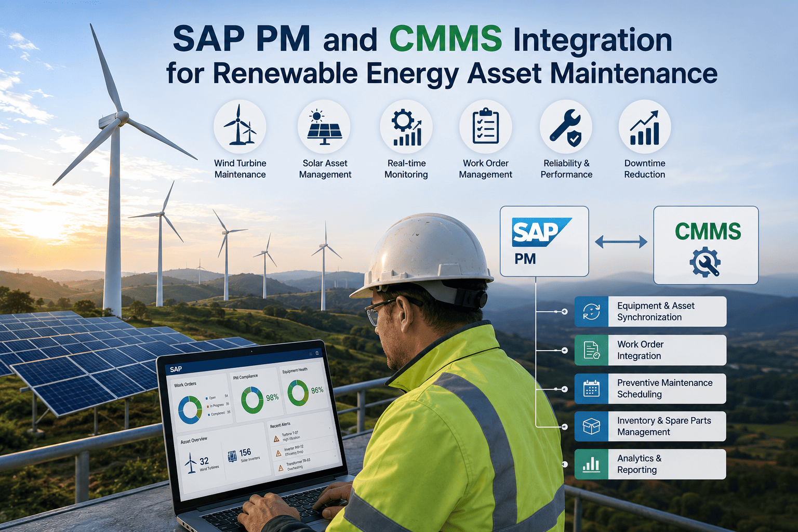Screen dimensions: 798x532
Task: Click the PM Compliance donut chart
Action: pos(252,400)
